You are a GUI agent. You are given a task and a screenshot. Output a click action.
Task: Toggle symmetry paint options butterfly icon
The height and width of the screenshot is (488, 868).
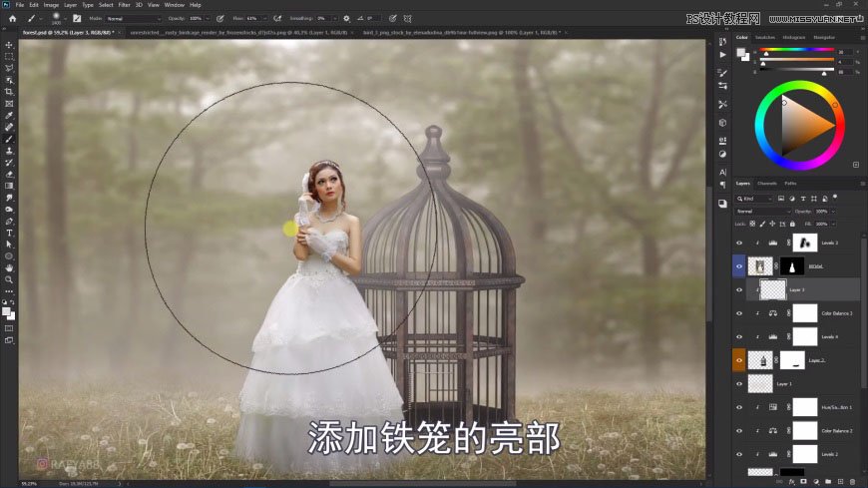[407, 18]
